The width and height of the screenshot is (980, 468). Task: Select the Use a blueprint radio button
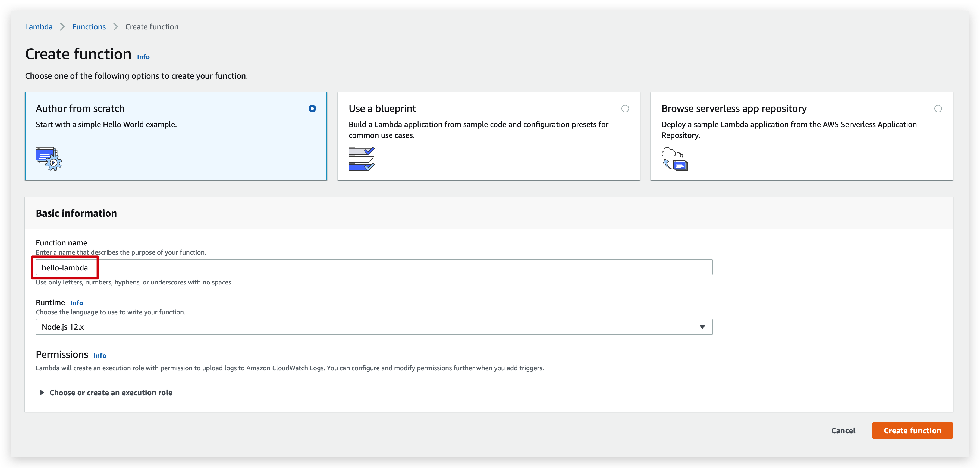tap(625, 109)
